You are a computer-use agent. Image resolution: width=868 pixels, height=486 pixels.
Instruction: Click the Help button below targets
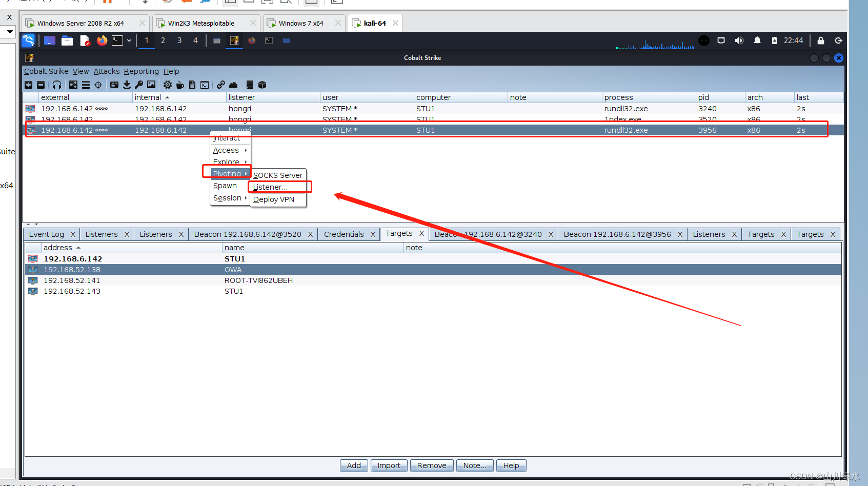[x=511, y=465]
